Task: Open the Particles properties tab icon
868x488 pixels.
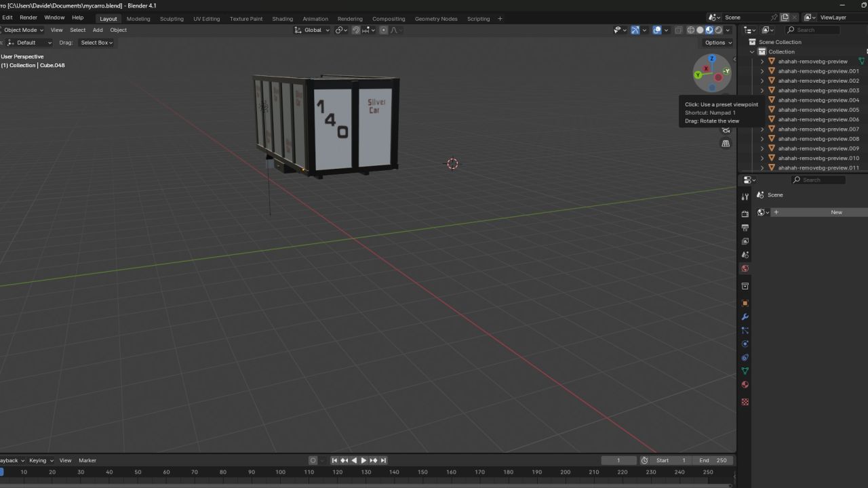Action: point(745,330)
